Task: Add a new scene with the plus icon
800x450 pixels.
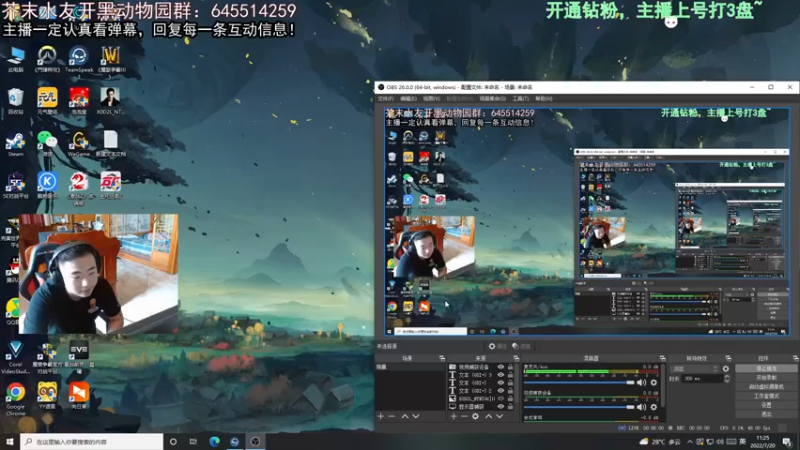Action: (x=381, y=416)
